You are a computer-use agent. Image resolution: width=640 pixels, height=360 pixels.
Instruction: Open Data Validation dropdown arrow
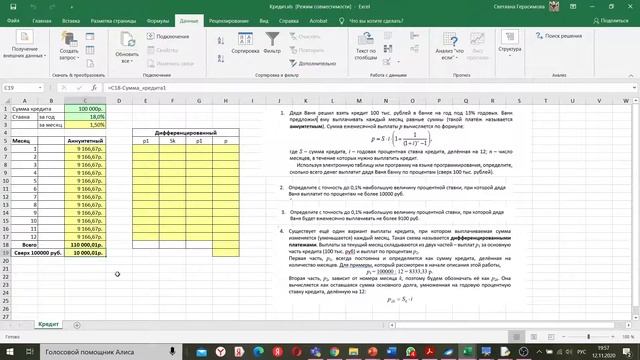398,62
